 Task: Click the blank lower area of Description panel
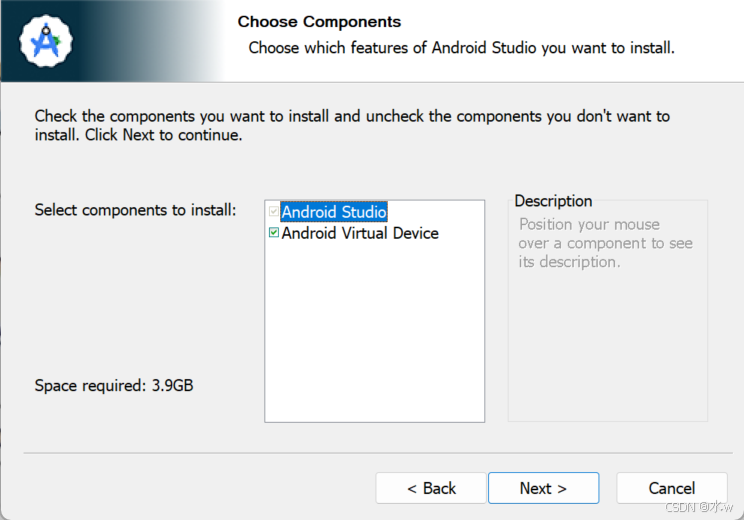coord(608,346)
